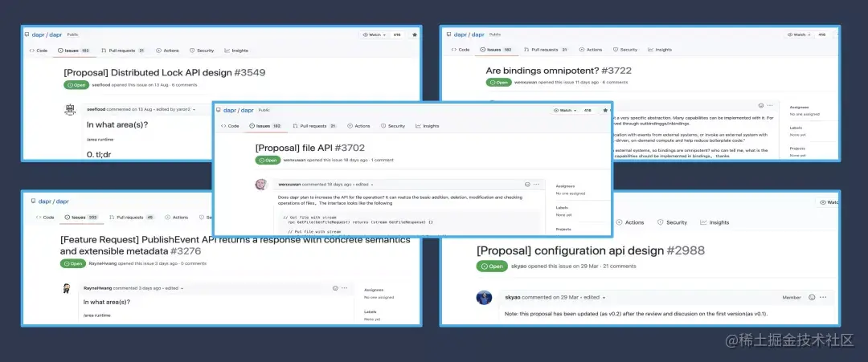Open dapr / dapr repo link in #3702 page
The width and height of the screenshot is (868, 362).
tap(240, 110)
